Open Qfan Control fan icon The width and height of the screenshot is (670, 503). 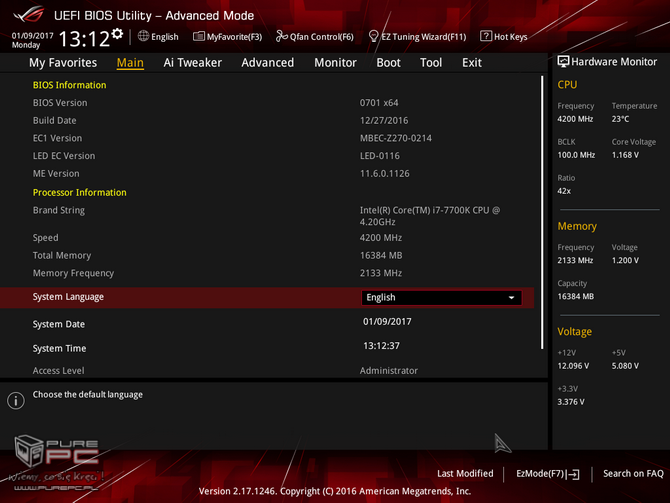pyautogui.click(x=282, y=36)
